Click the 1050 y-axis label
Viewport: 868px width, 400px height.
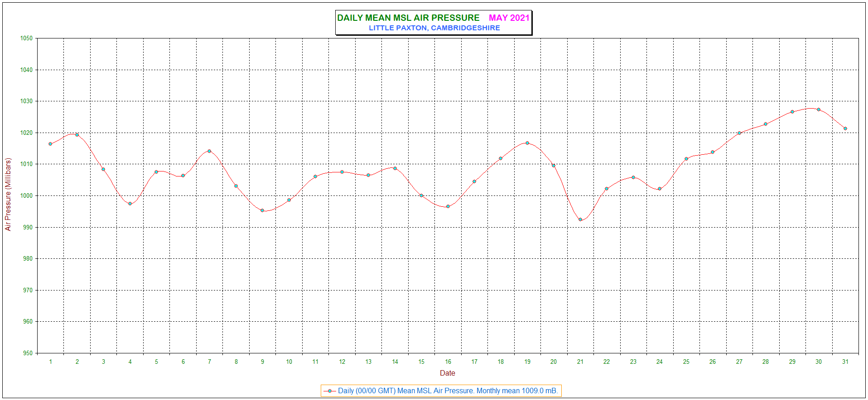coord(27,38)
